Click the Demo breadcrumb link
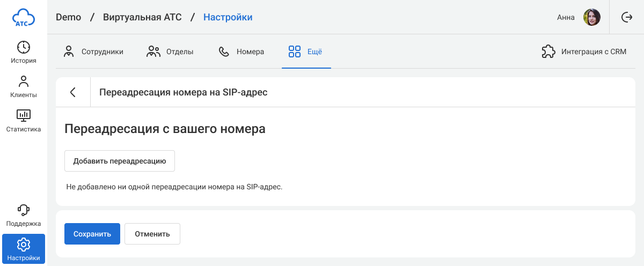This screenshot has height=266, width=644. (x=68, y=17)
